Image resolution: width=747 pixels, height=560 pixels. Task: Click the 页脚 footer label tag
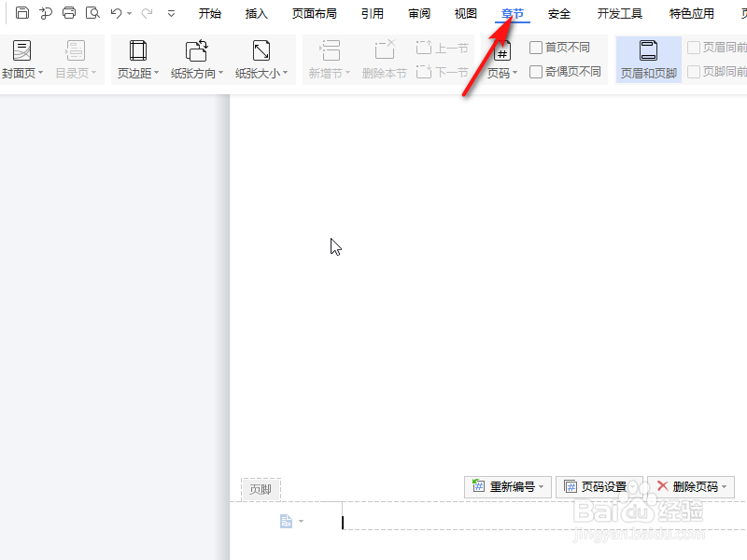(x=261, y=489)
